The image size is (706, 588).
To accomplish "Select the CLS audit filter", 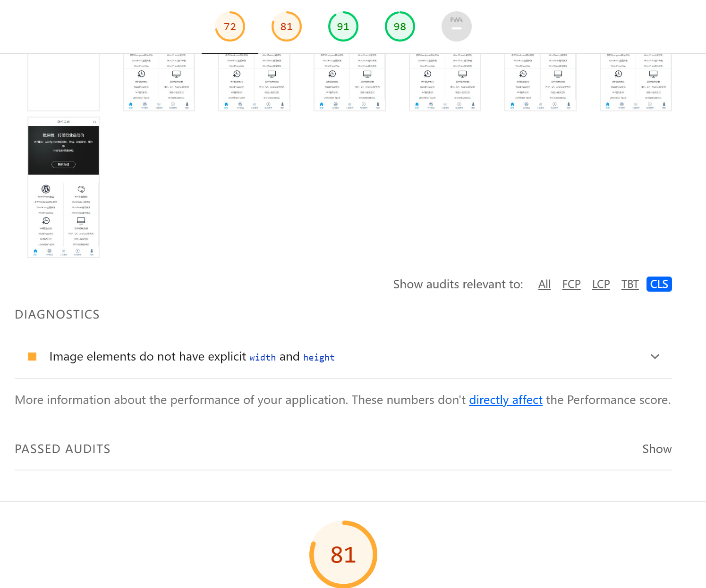I will point(659,284).
